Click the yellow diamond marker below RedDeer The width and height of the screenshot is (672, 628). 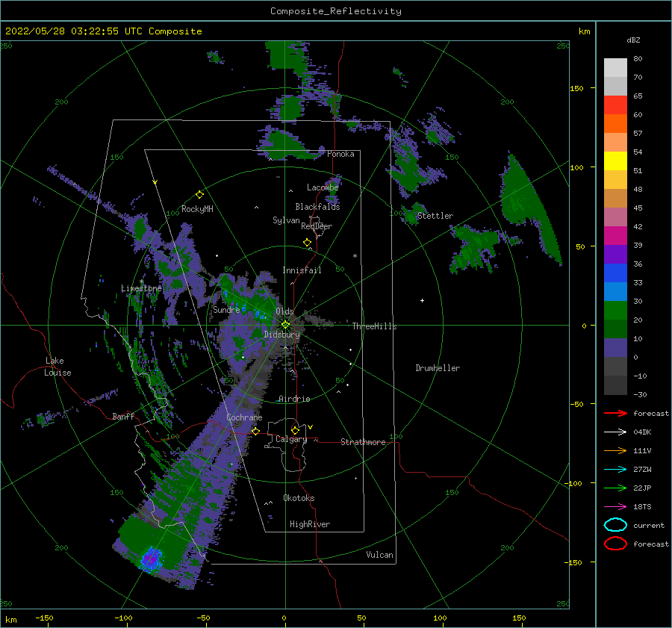pos(308,243)
